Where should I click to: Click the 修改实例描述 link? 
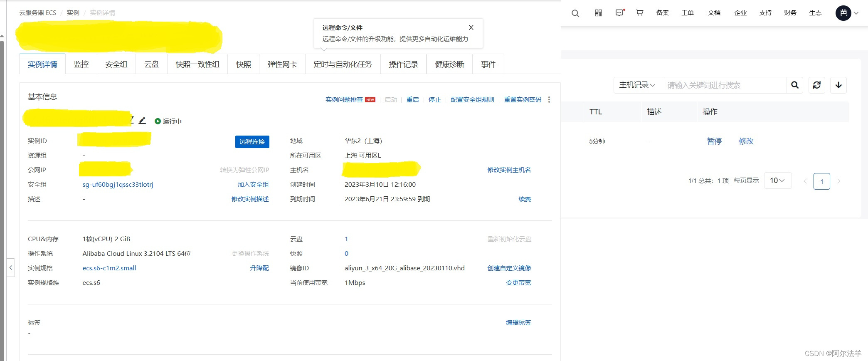click(x=250, y=199)
